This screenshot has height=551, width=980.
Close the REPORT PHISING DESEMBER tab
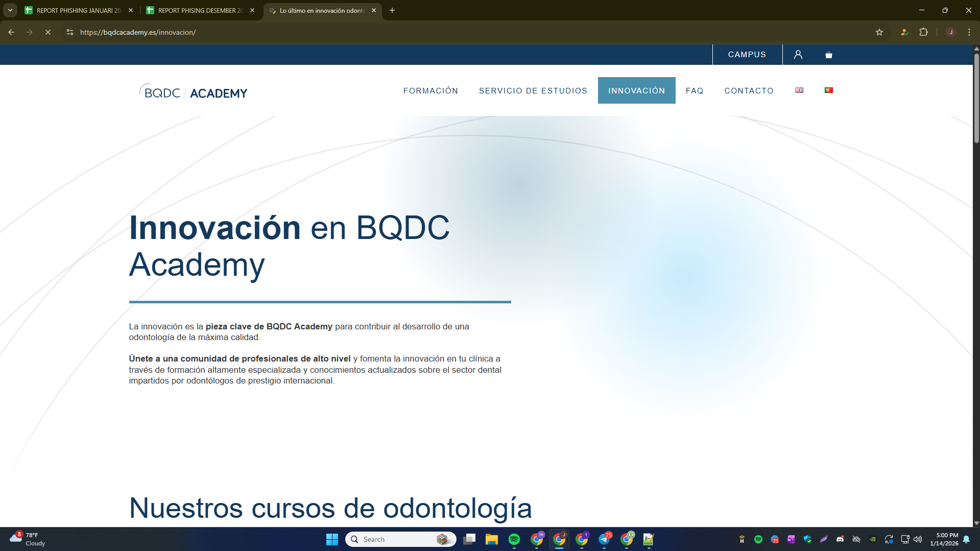[252, 10]
